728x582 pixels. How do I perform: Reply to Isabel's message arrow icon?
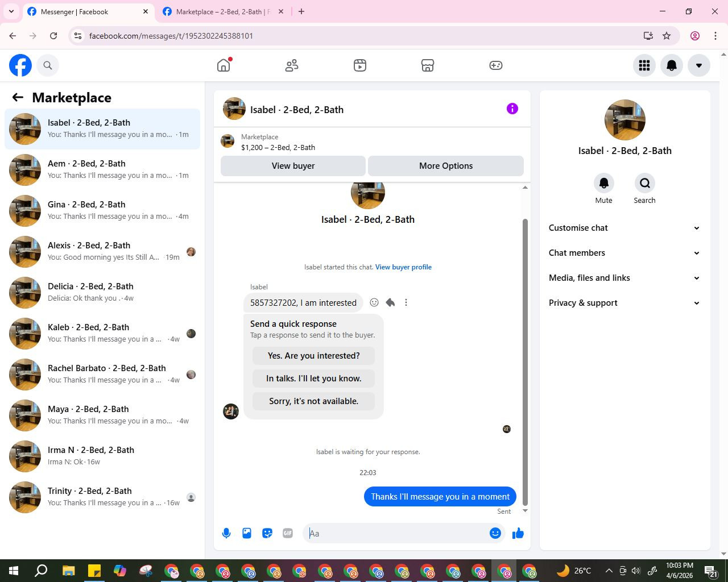(x=390, y=302)
